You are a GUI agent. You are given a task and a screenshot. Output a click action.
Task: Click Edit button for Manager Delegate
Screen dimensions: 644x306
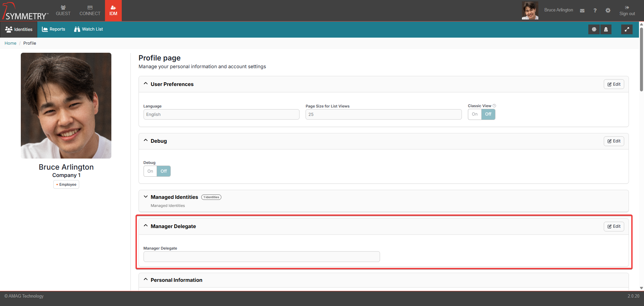(x=614, y=226)
